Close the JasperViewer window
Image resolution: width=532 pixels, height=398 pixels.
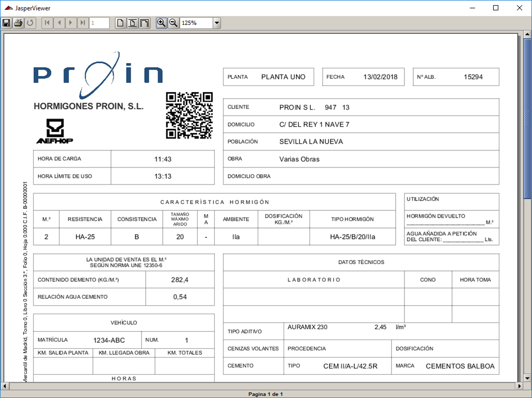click(520, 8)
